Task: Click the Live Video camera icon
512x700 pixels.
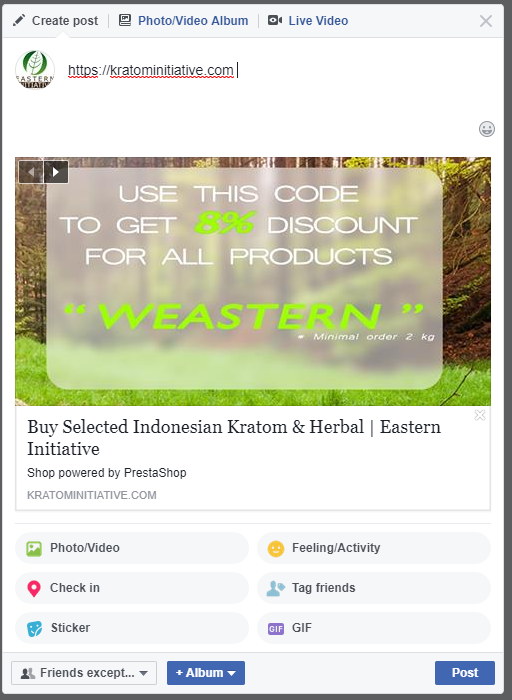Action: [x=275, y=20]
